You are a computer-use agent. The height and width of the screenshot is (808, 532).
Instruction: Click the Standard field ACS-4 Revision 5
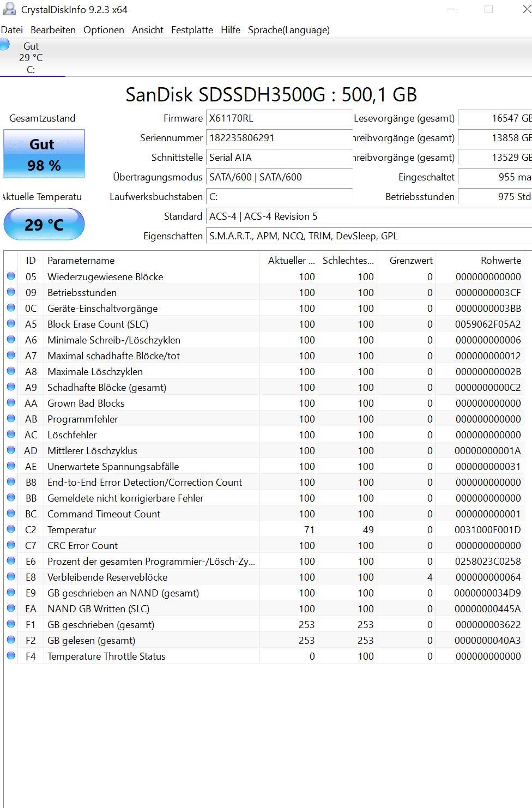[x=369, y=216]
